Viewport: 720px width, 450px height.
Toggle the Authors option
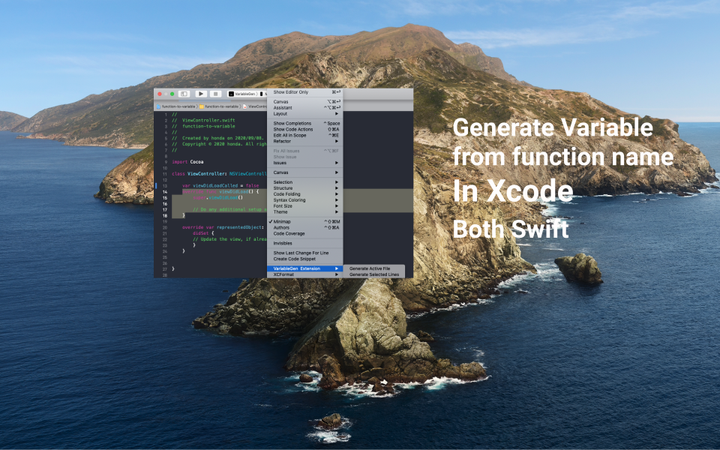305,227
